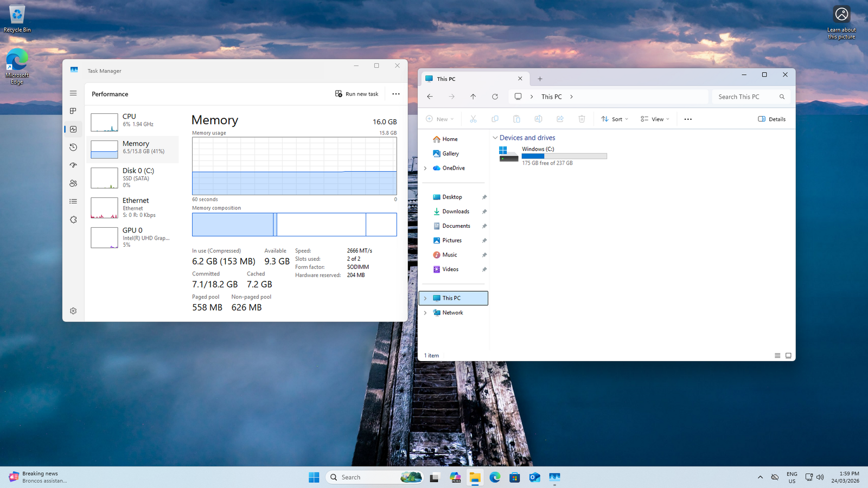Toggle the Task Manager navigation hamburger menu
This screenshot has width=868, height=488.
click(x=73, y=93)
